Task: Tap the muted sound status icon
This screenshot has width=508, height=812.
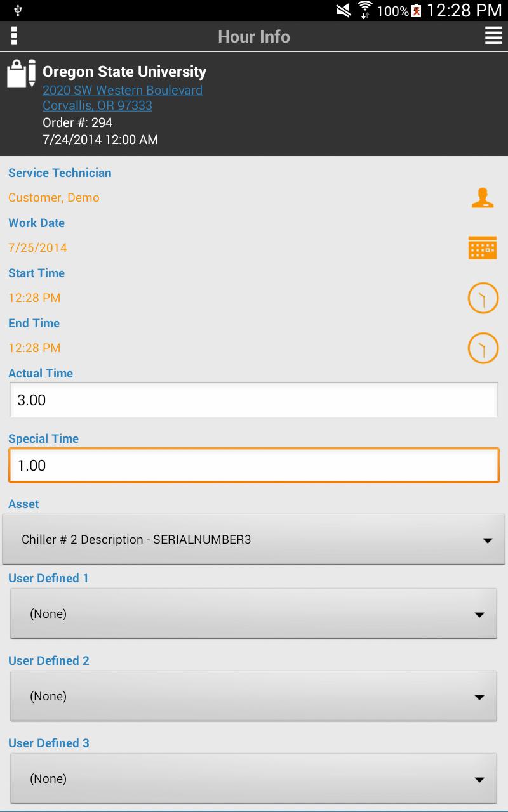Action: pyautogui.click(x=344, y=10)
